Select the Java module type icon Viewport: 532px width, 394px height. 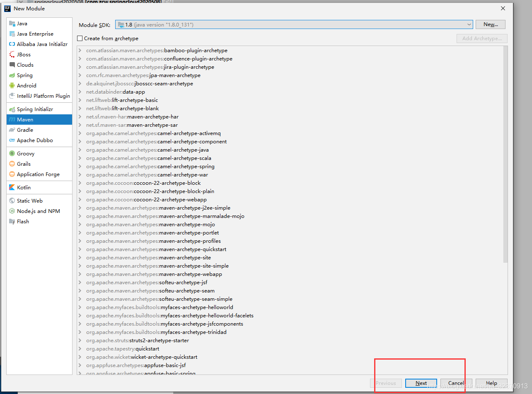[12, 24]
